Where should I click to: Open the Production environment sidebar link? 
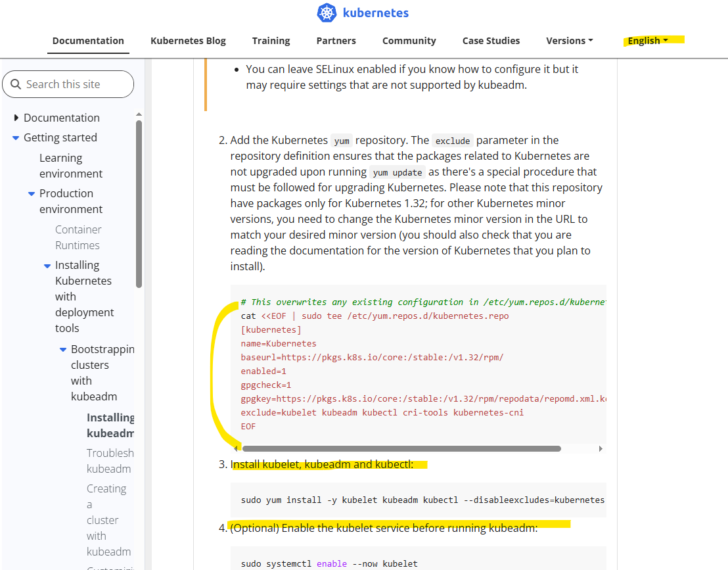click(x=70, y=201)
